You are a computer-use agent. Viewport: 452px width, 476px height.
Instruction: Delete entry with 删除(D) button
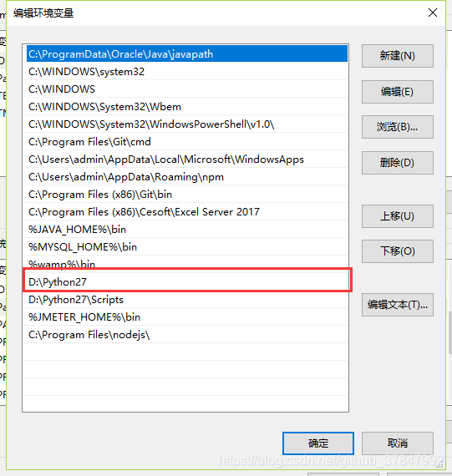398,163
